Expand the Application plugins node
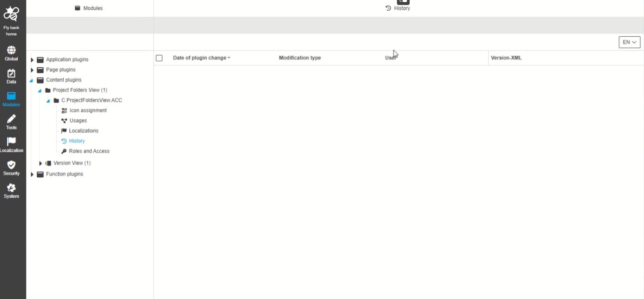Screen dimensions: 644x299 (x=32, y=60)
